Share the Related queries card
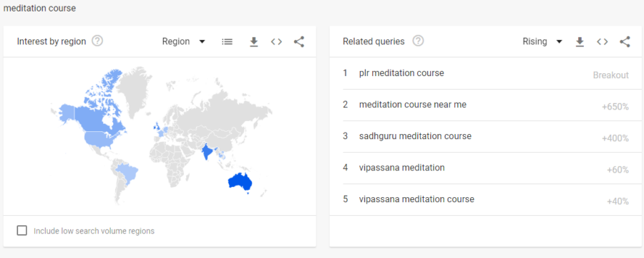The width and height of the screenshot is (644, 258). 625,42
